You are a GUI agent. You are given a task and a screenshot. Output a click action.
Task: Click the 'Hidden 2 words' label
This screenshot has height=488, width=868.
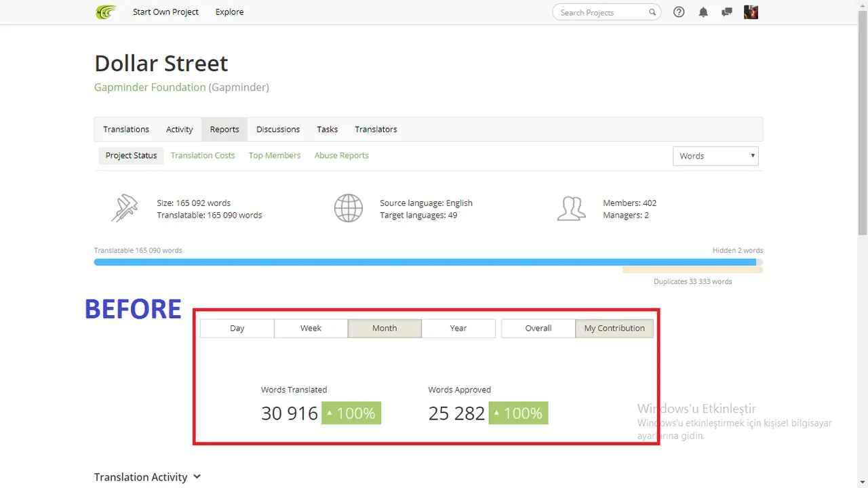738,250
